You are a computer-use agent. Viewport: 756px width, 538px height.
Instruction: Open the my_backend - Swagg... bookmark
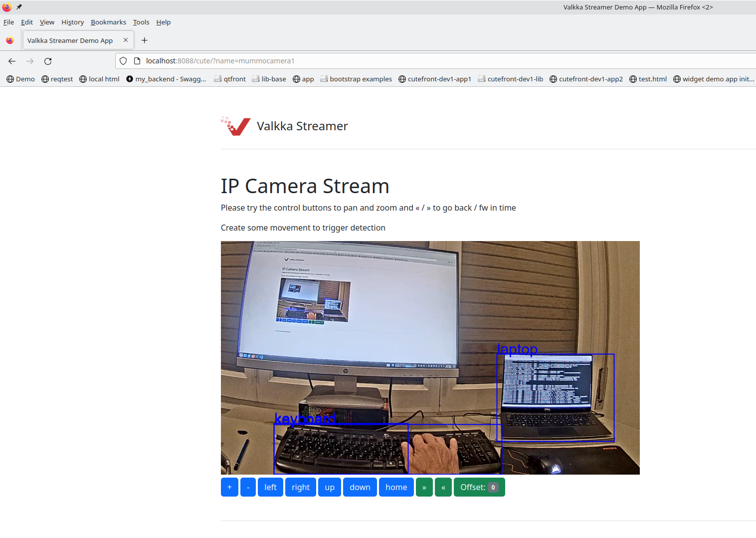click(x=166, y=79)
